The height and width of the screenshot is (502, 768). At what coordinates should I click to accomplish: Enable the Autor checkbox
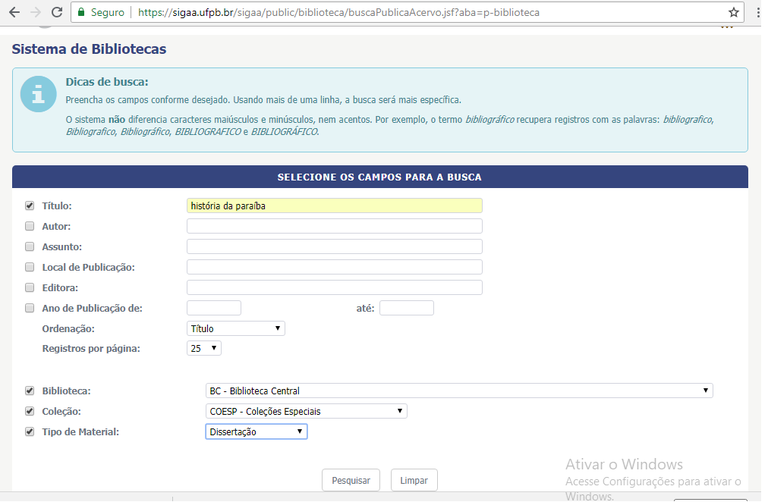coord(29,226)
